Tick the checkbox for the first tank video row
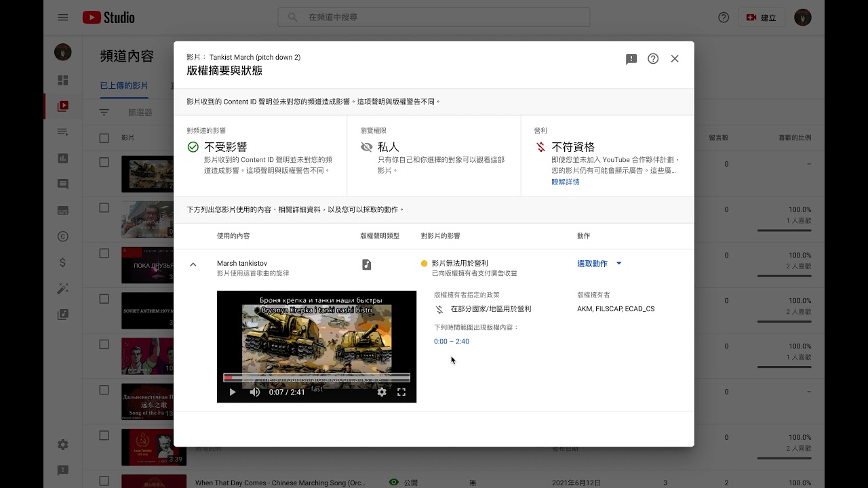868x488 pixels. (104, 162)
